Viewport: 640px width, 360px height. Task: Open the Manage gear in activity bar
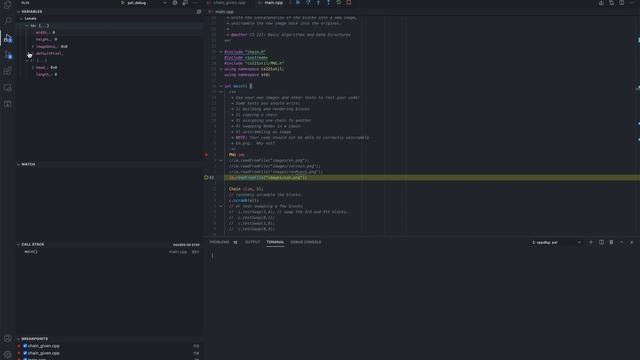pos(7,354)
